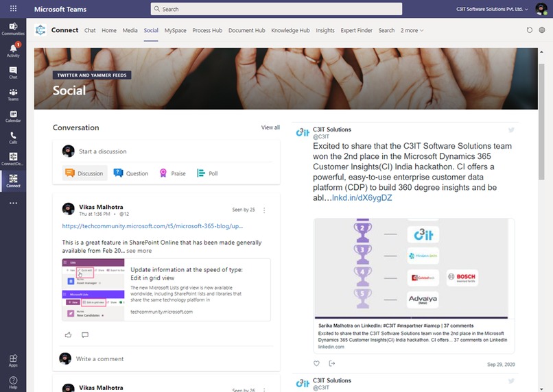Switch to the MySpace tab
Screen dimensions: 553x392
coord(175,30)
